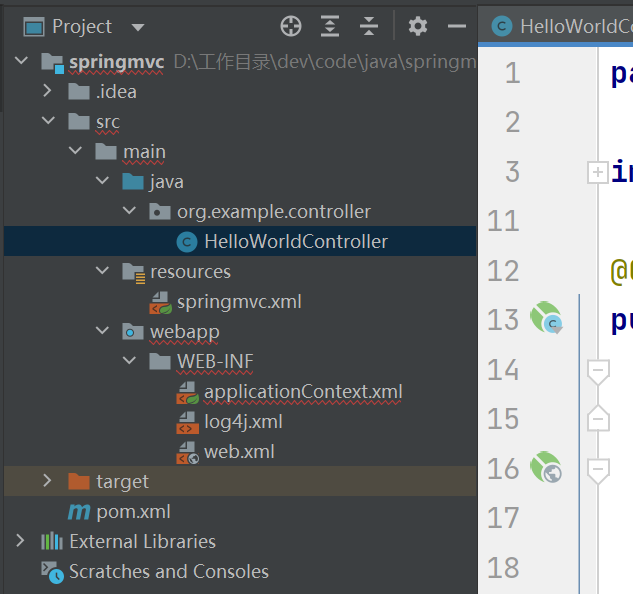Image resolution: width=633 pixels, height=594 pixels.
Task: Select pom.xml Maven file
Action: (134, 512)
